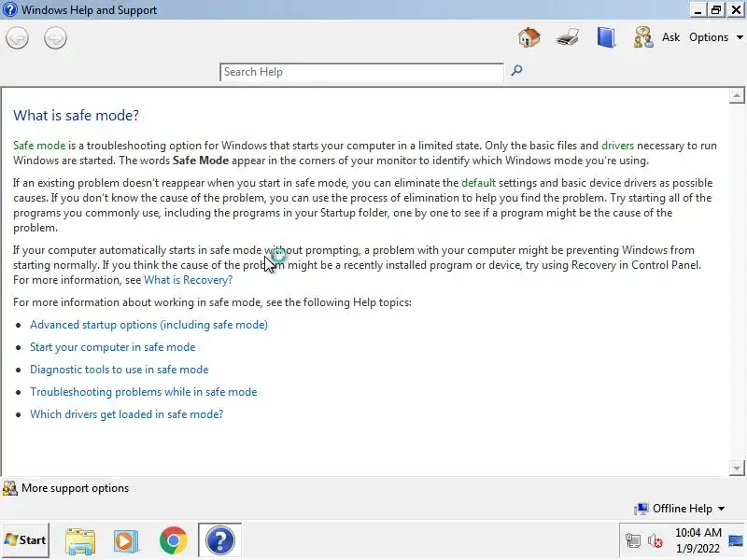747x560 pixels.
Task: Click the scrollbar up arrow
Action: [x=737, y=96]
